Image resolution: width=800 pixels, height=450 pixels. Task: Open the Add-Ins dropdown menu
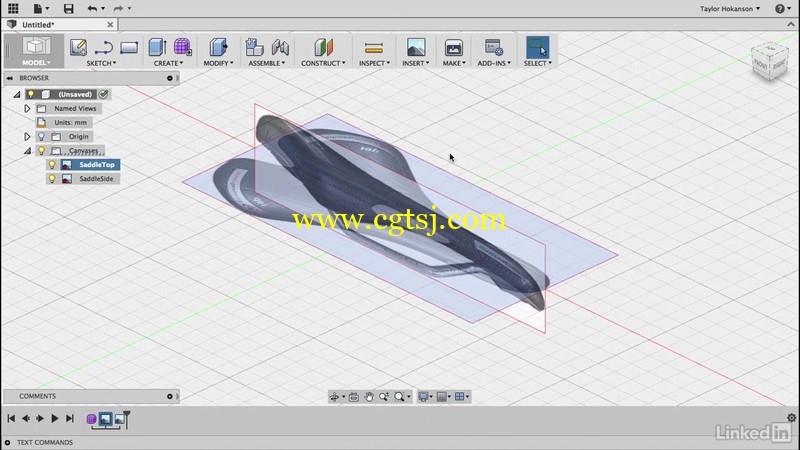pos(494,63)
